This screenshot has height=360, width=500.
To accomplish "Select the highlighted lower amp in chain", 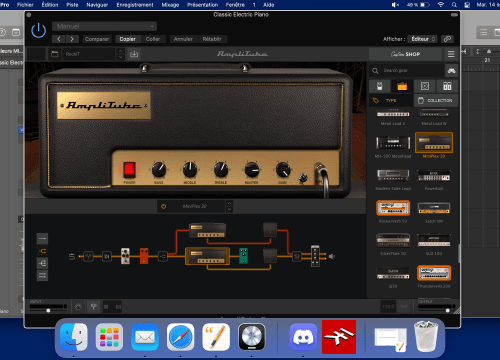I will 207,256.
